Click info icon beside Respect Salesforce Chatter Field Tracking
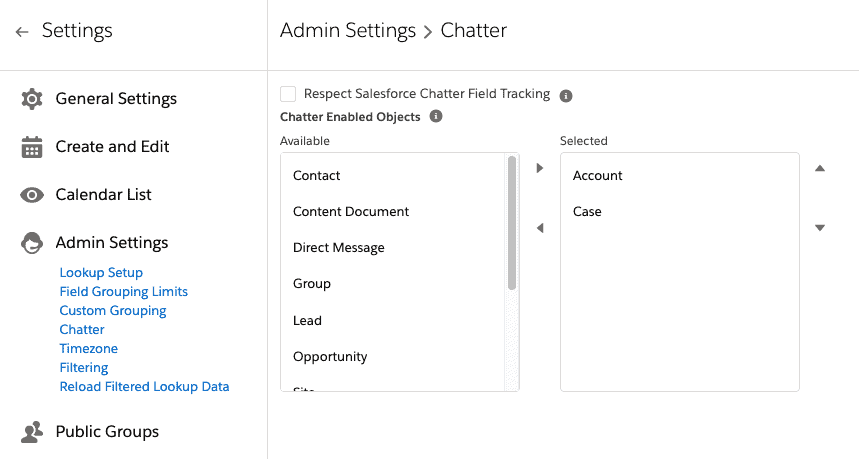The width and height of the screenshot is (859, 459). point(566,96)
